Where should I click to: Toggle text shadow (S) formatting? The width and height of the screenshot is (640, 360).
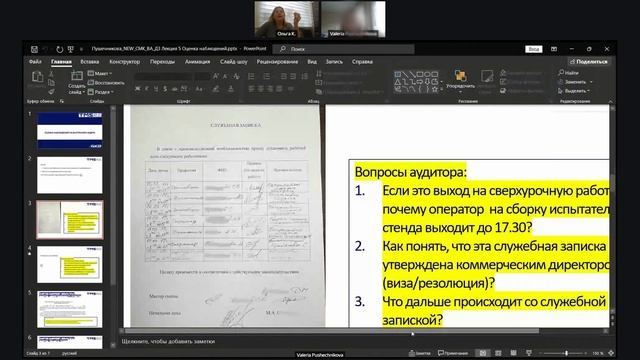tap(165, 89)
